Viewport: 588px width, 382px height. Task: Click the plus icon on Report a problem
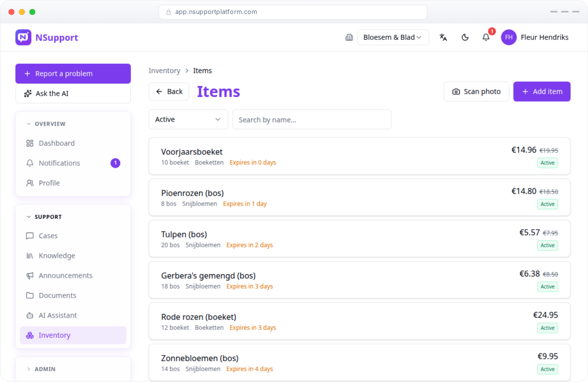pyautogui.click(x=27, y=74)
